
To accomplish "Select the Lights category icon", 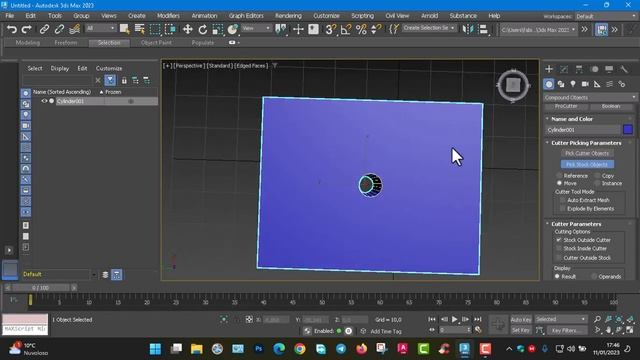I will click(573, 84).
